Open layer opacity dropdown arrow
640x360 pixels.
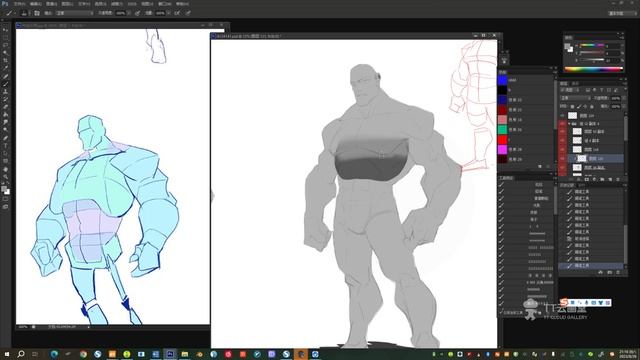(623, 98)
